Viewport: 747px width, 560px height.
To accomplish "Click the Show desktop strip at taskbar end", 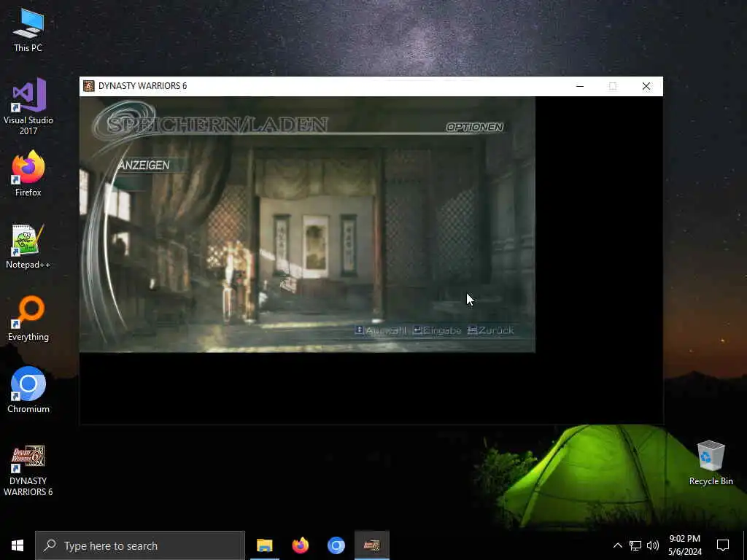I will [745, 545].
